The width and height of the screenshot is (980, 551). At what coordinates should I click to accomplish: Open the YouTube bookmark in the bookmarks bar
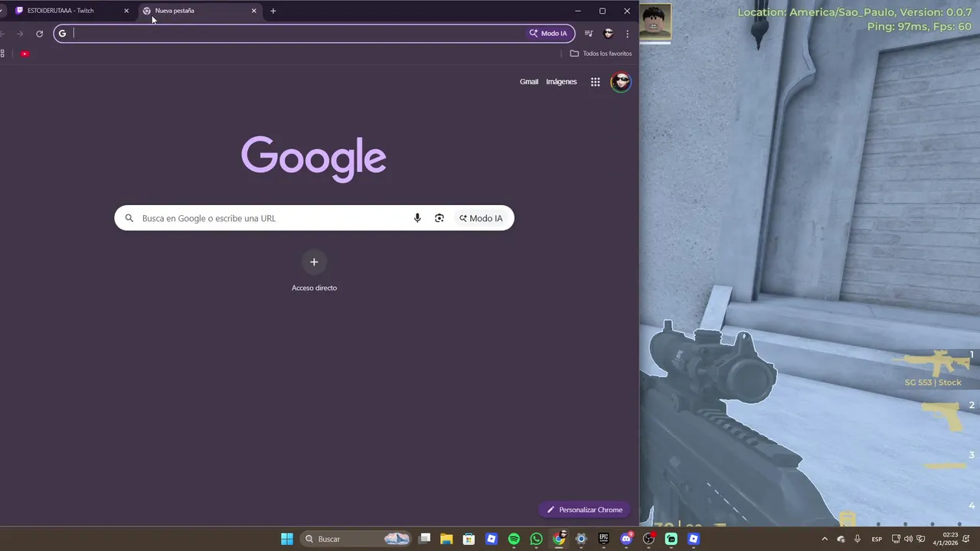click(25, 54)
